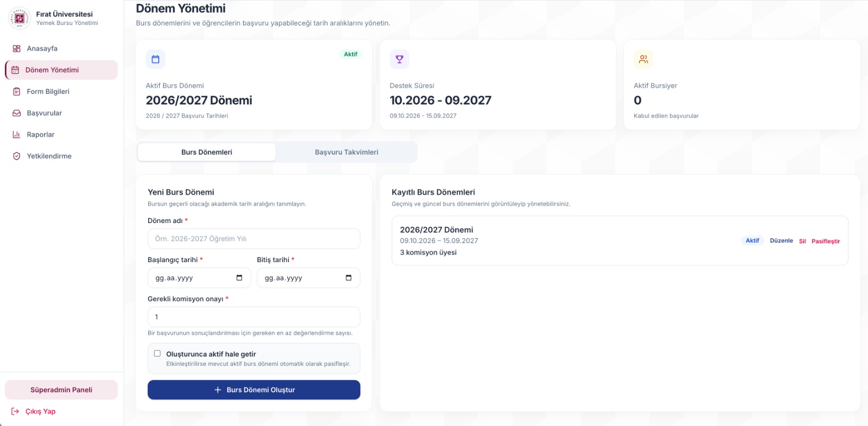Click the Başvurular inbox icon

[x=16, y=113]
